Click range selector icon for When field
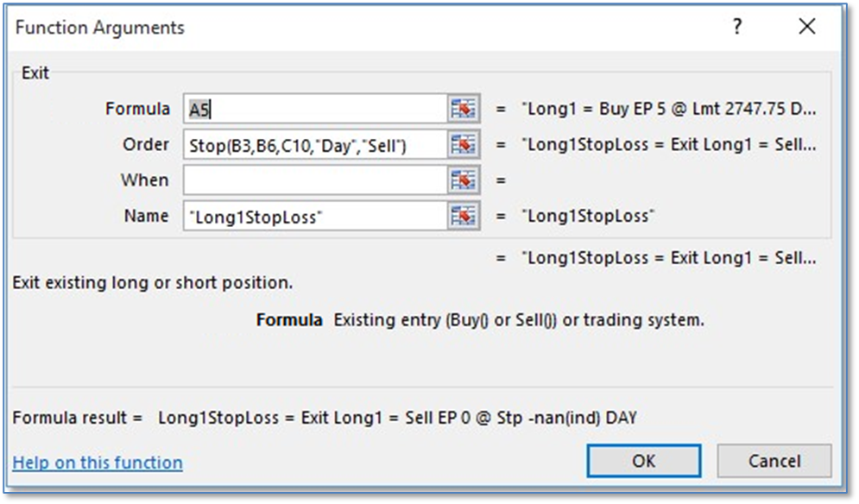 tap(464, 180)
